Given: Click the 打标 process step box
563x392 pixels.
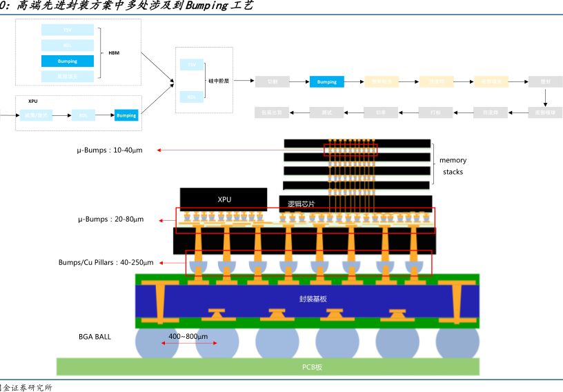Looking at the screenshot, I should tap(436, 112).
